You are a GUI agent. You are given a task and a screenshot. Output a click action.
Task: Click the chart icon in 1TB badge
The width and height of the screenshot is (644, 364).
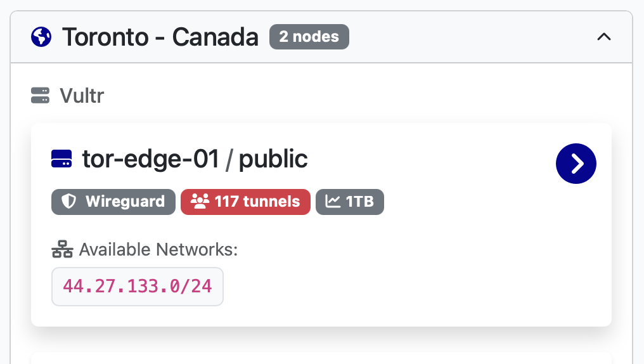(333, 202)
